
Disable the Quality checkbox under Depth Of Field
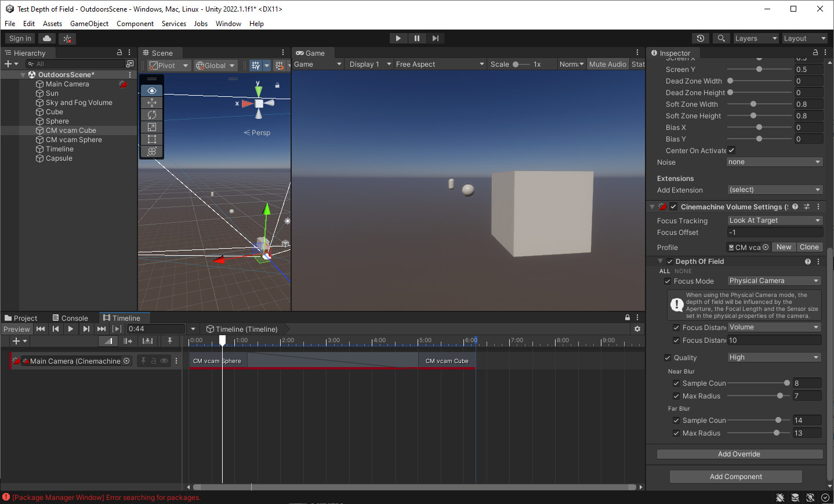pyautogui.click(x=667, y=357)
